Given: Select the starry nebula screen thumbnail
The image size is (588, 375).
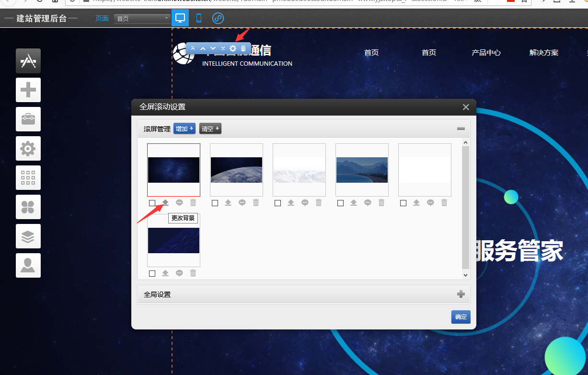Looking at the screenshot, I should click(x=173, y=170).
